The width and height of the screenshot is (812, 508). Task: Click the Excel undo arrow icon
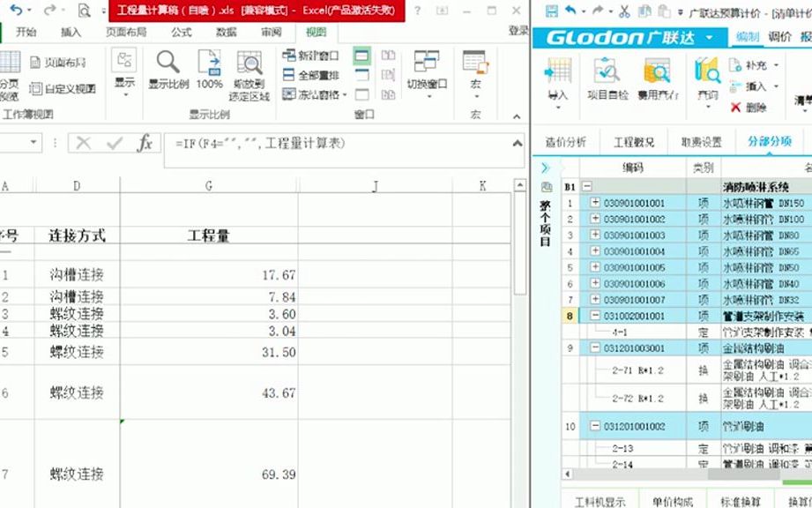pos(16,10)
